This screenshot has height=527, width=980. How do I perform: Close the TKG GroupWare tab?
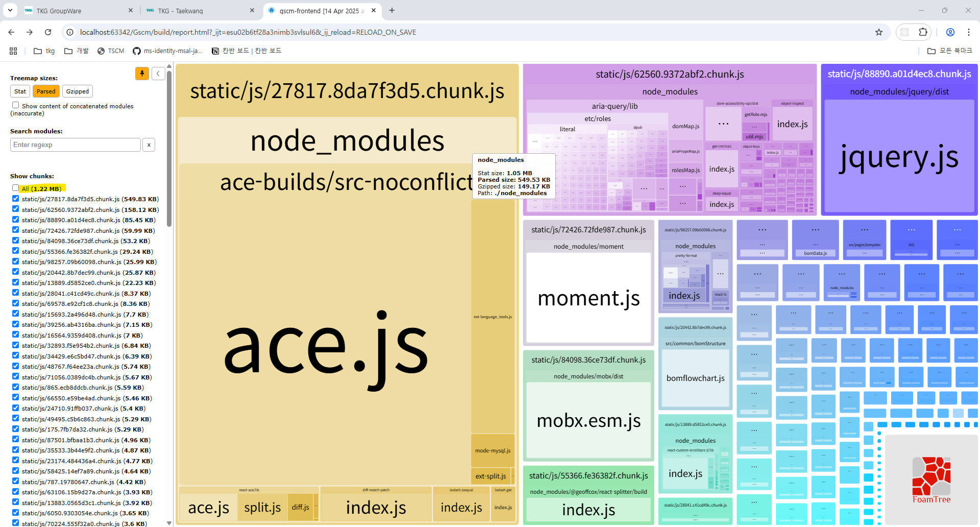pos(131,10)
